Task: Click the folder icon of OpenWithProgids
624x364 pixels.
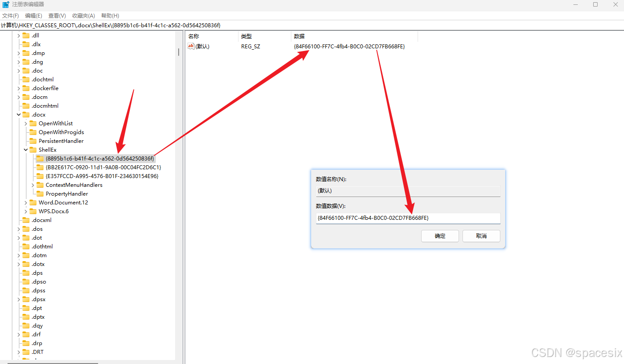Action: [33, 132]
